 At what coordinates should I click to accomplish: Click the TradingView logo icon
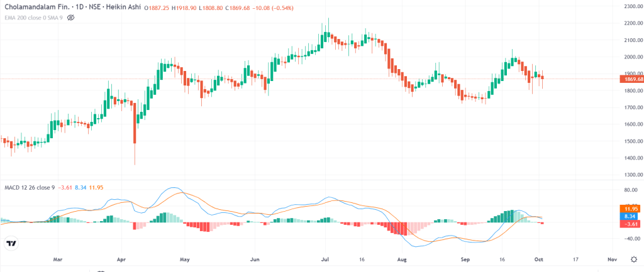coord(11,243)
